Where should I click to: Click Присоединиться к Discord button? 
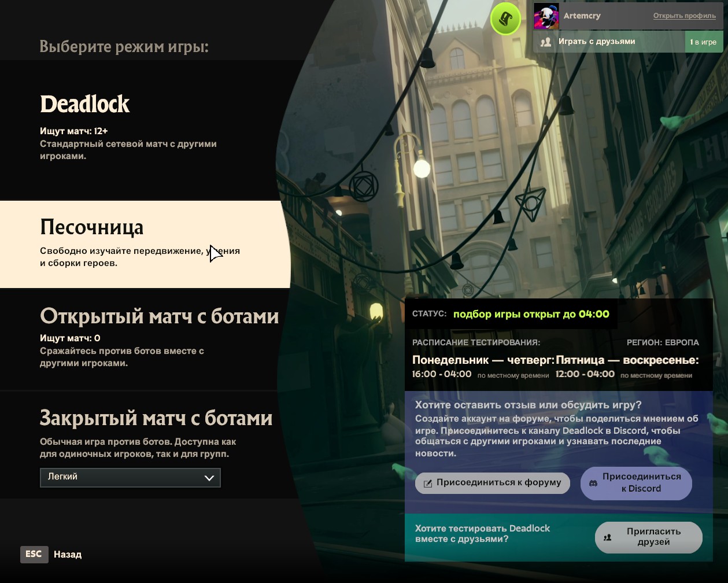click(636, 483)
